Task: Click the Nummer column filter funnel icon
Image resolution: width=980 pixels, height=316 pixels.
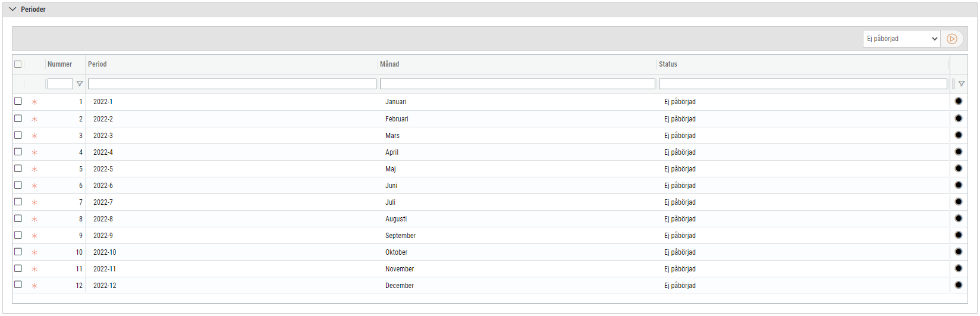Action: click(80, 84)
